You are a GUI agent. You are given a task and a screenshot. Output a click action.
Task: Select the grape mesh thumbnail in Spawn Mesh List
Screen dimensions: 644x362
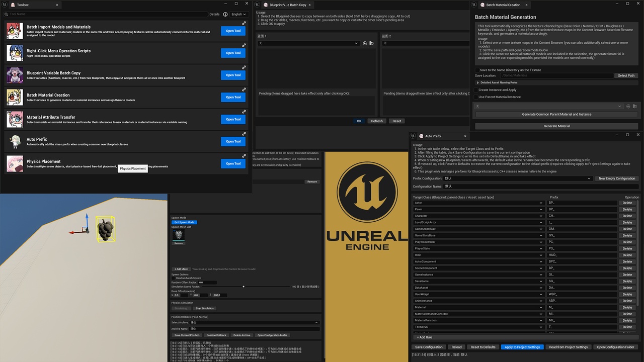178,235
